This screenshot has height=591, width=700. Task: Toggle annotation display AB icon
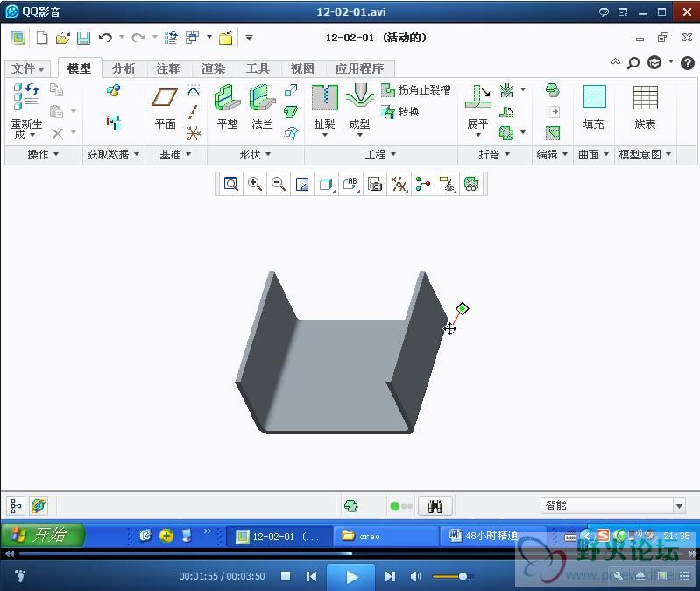pos(350,184)
